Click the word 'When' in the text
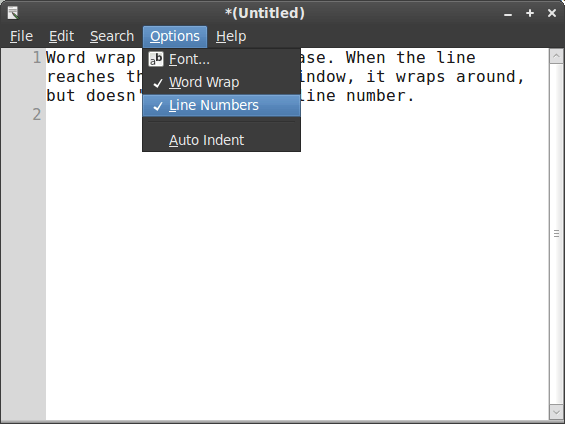Viewport: 565px width, 424px height. point(365,58)
